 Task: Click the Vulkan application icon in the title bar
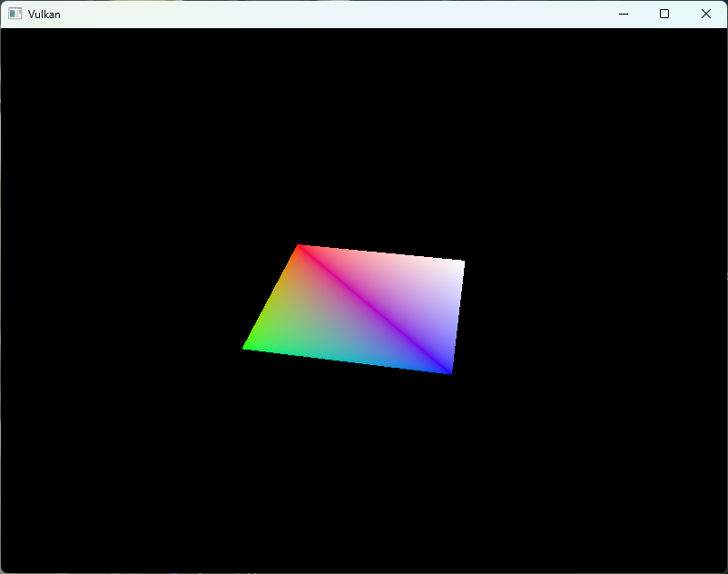pyautogui.click(x=15, y=14)
